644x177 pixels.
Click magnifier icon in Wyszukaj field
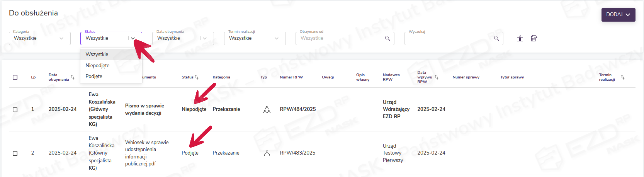click(x=496, y=38)
